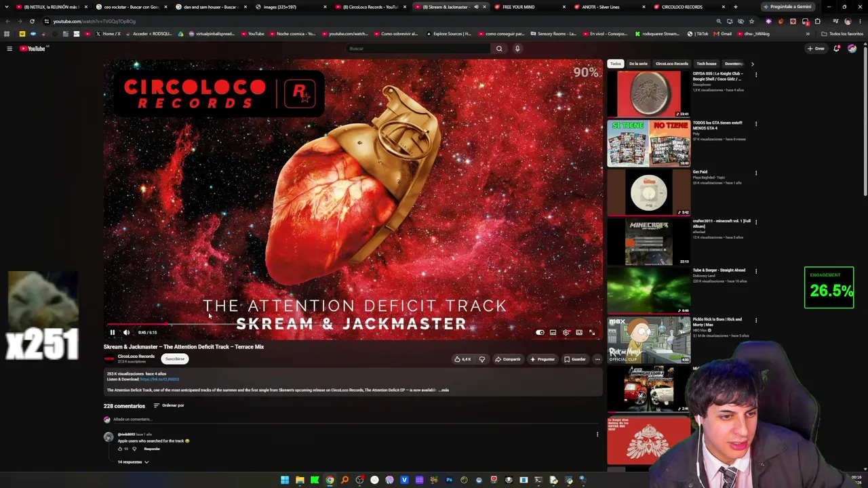868x488 pixels.
Task: Like the video with thumbs up
Action: (462, 359)
